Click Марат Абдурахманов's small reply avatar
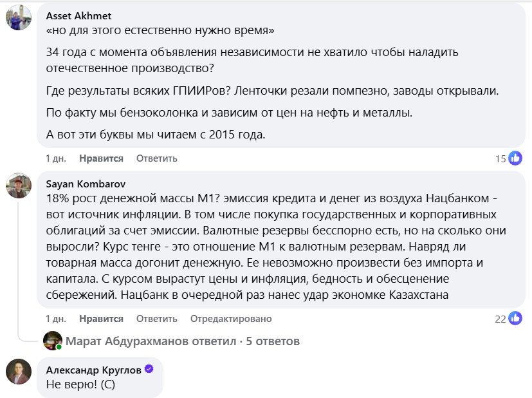The width and height of the screenshot is (532, 398). pos(53,341)
